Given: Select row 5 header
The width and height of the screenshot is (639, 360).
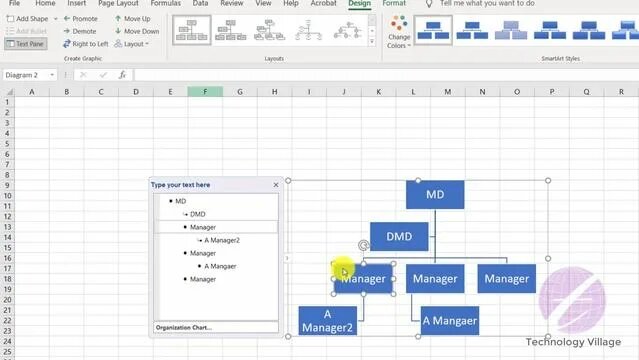Looking at the screenshot, I should pyautogui.click(x=7, y=144).
